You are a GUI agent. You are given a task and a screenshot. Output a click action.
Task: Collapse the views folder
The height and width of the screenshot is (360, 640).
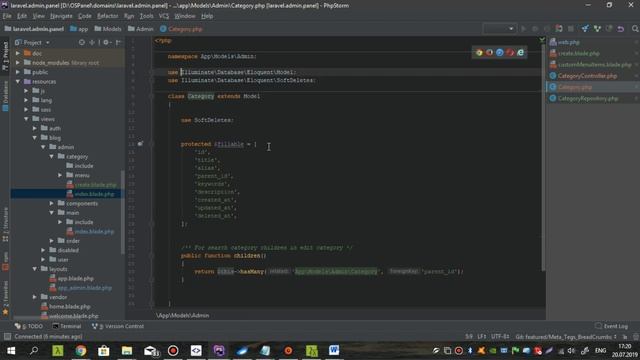26,119
